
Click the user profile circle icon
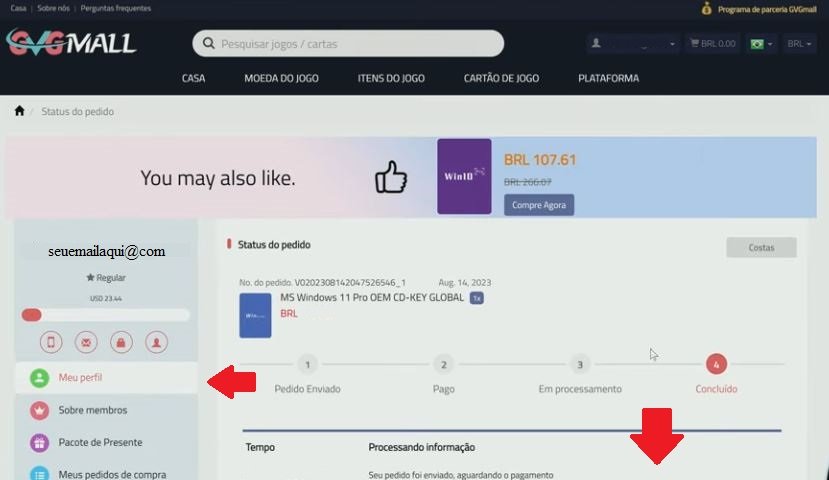156,342
